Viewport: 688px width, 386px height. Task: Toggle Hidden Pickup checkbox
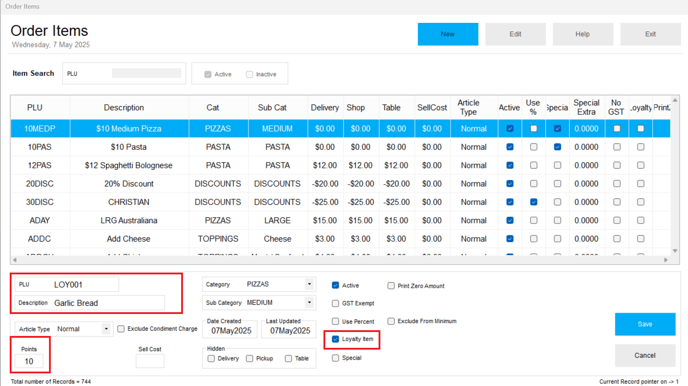point(250,358)
